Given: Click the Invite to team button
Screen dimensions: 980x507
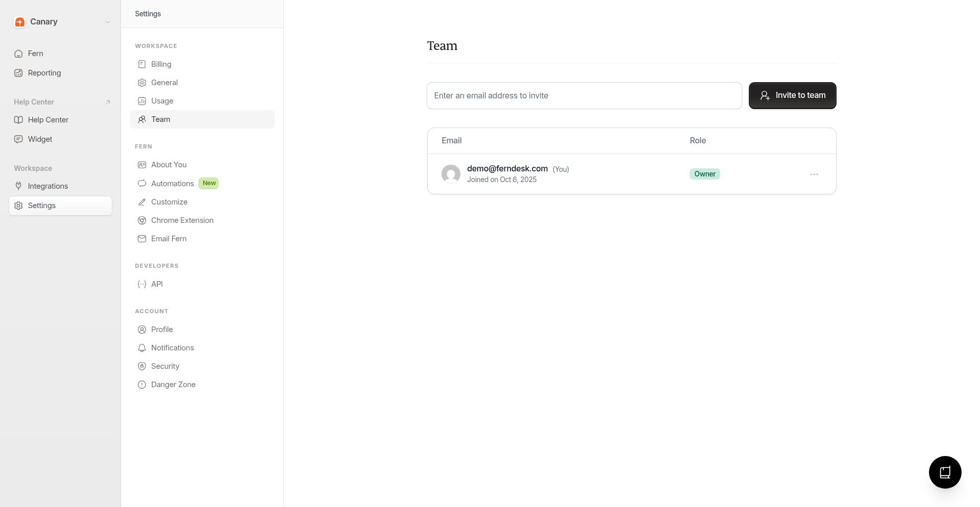Looking at the screenshot, I should [792, 95].
